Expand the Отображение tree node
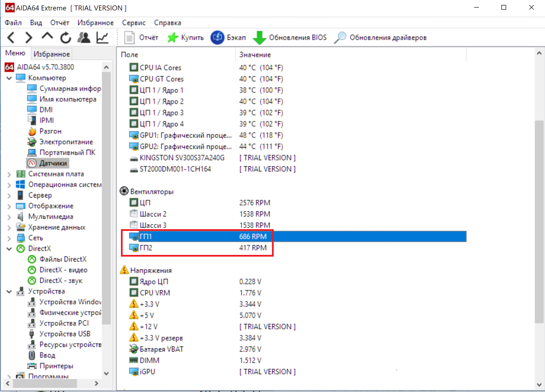 (9, 206)
